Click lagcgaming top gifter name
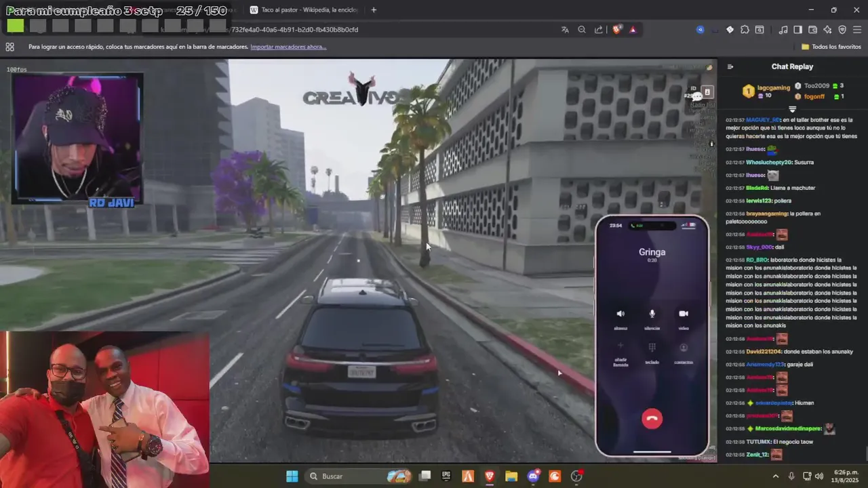Screen dimensions: 868x488 coord(774,87)
